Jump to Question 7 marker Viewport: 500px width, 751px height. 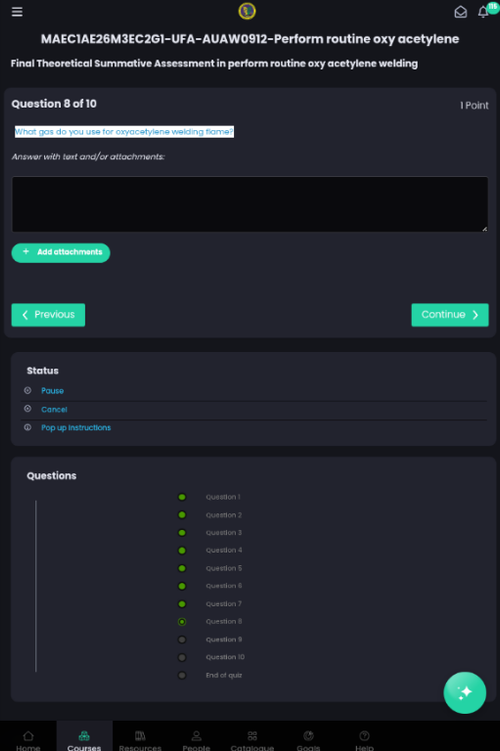pos(182,604)
